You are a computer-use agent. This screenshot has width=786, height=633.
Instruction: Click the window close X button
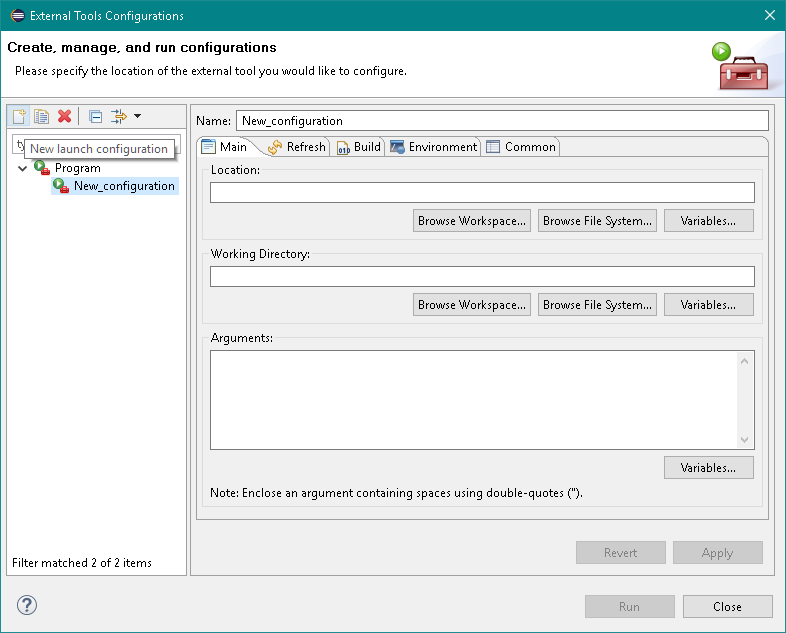tap(770, 15)
